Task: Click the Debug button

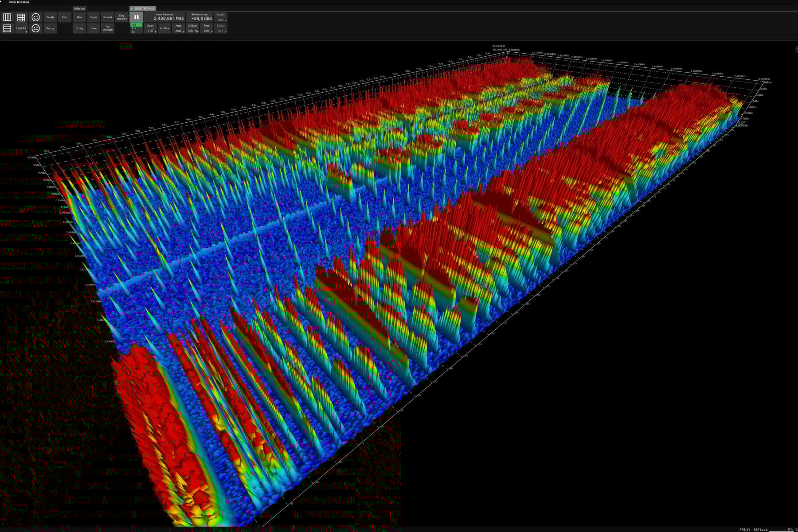Action: tap(50, 28)
